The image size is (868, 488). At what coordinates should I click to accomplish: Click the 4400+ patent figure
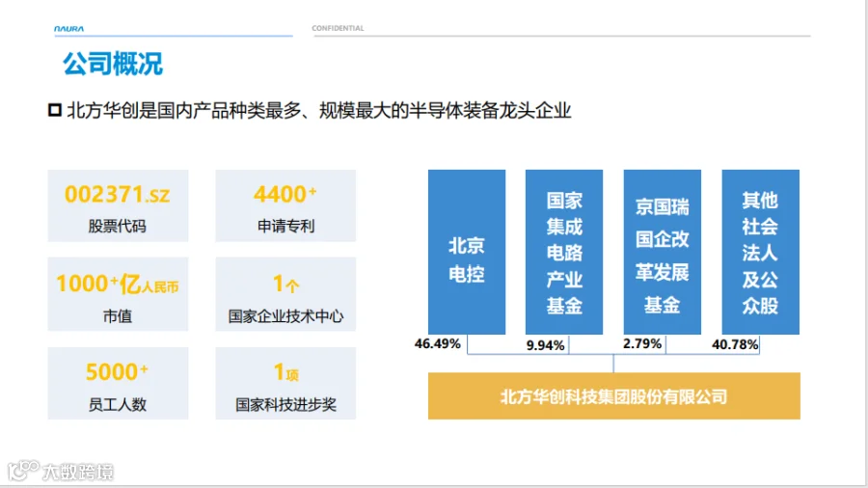285,194
